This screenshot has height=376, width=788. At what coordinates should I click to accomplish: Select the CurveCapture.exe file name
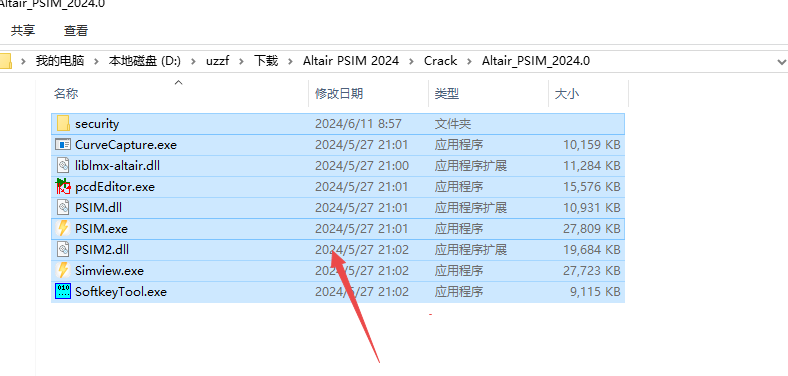(x=126, y=145)
